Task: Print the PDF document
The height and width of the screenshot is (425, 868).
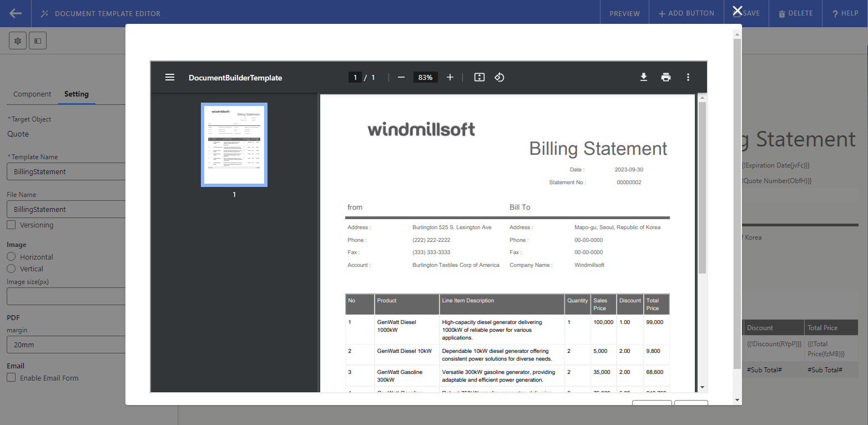Action: point(666,78)
